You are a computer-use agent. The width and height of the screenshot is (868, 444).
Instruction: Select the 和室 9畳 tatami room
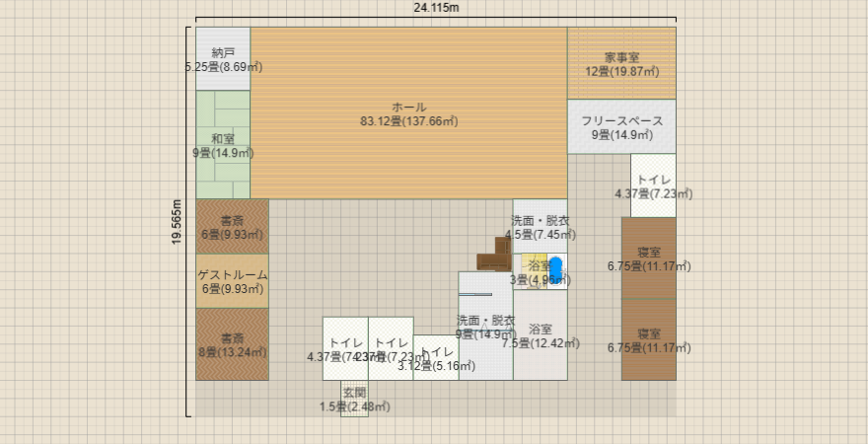click(223, 144)
